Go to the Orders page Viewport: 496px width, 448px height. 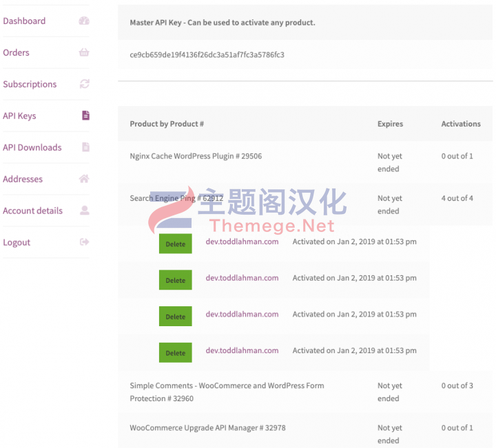click(16, 52)
